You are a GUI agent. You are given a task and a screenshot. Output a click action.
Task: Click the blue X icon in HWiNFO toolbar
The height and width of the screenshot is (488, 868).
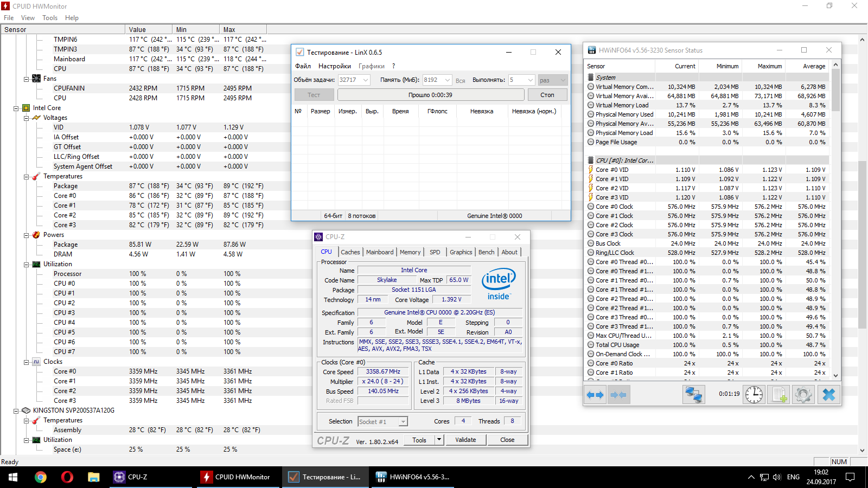coord(828,395)
